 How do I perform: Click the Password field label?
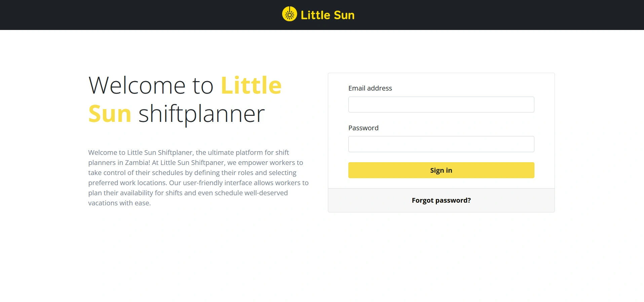click(x=363, y=128)
